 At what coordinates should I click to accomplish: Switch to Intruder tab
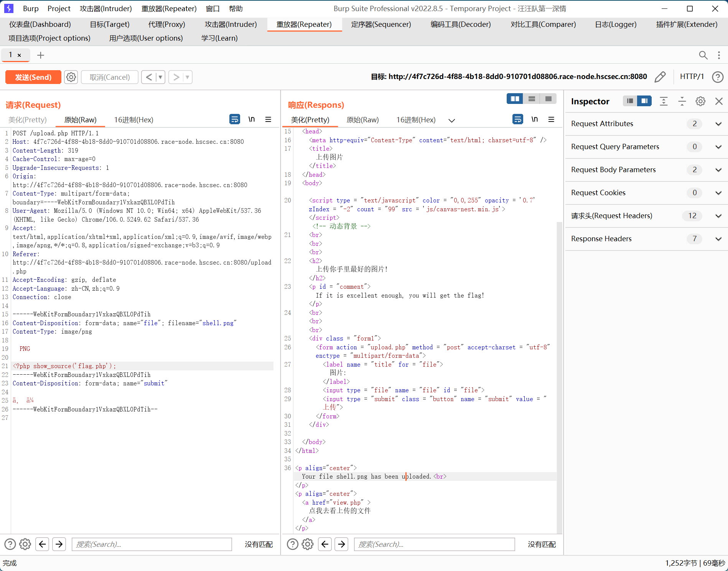[231, 25]
